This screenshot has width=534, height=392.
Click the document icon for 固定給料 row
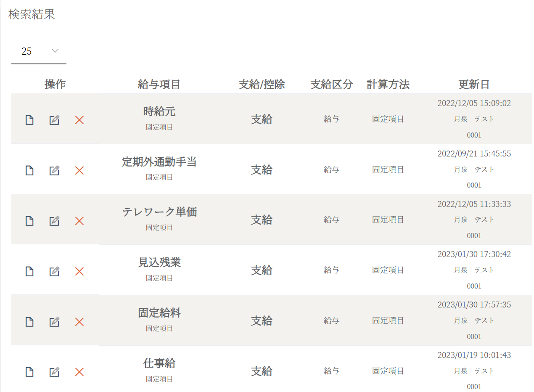pos(29,322)
